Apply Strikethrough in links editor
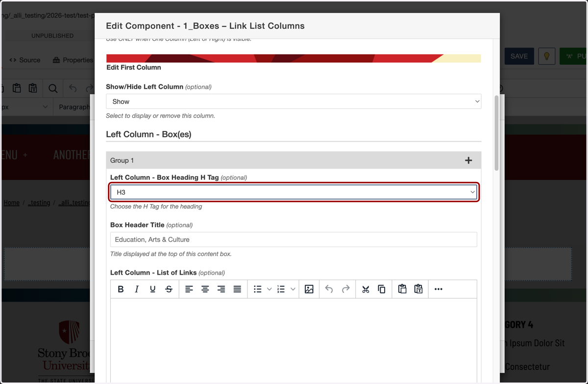Viewport: 588px width, 384px height. point(169,289)
